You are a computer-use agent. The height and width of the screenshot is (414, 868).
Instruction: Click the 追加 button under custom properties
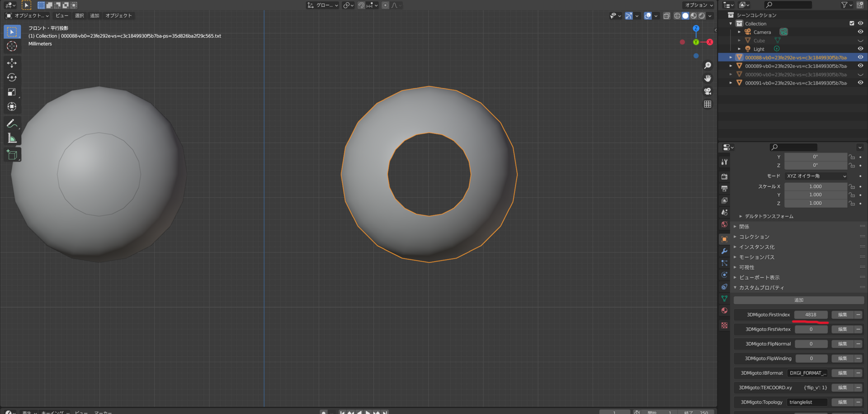(799, 300)
